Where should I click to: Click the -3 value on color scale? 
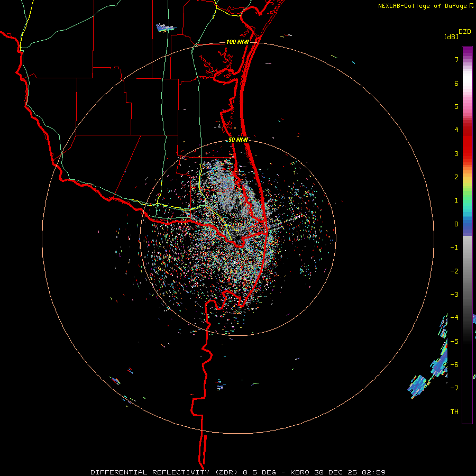(454, 295)
